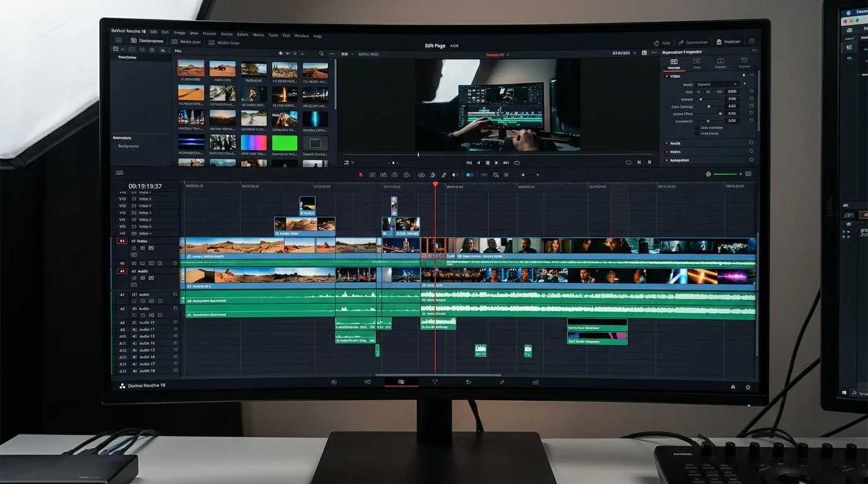Play forward in the viewer transport
The width and height of the screenshot is (868, 484).
click(x=496, y=163)
